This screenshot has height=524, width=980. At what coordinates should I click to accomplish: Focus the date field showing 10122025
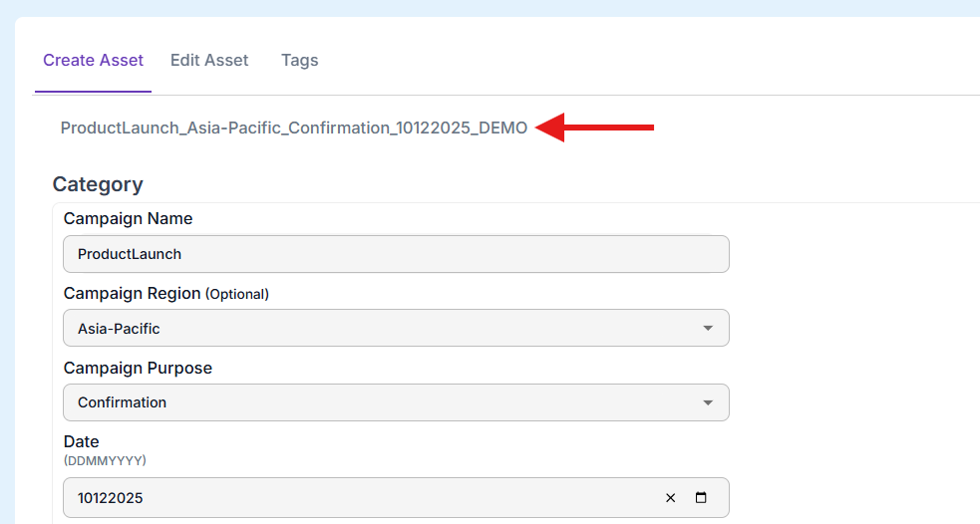tap(349, 498)
